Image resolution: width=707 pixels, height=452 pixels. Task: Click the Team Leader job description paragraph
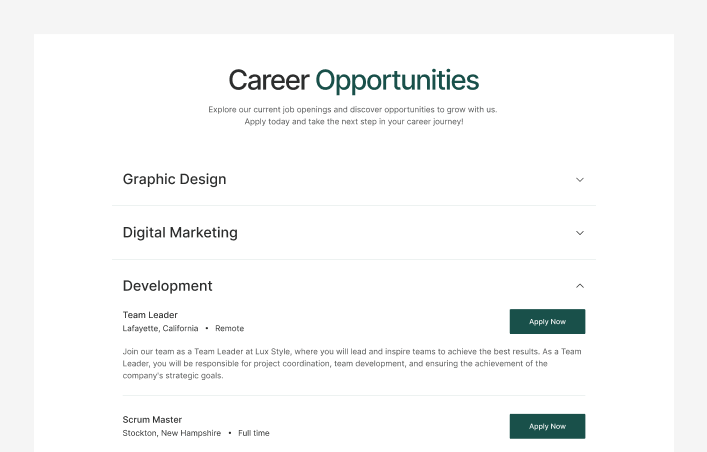click(350, 363)
